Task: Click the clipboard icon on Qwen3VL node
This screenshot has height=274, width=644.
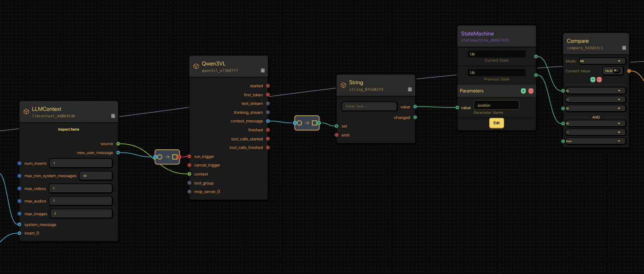Action: click(x=263, y=70)
